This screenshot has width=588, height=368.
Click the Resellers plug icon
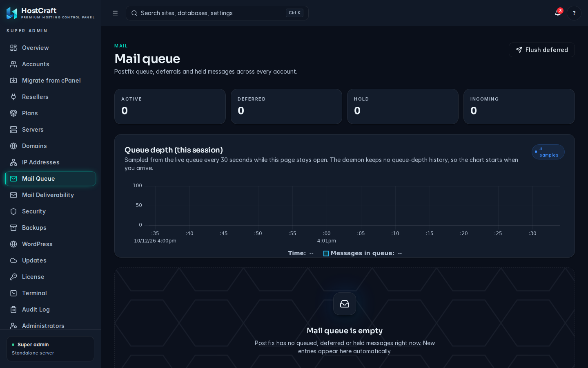(x=13, y=97)
